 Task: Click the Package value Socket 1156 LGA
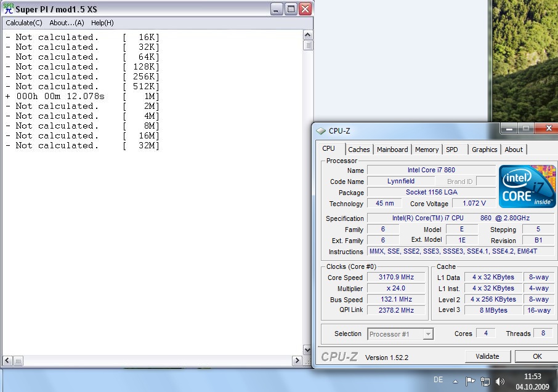pyautogui.click(x=431, y=192)
